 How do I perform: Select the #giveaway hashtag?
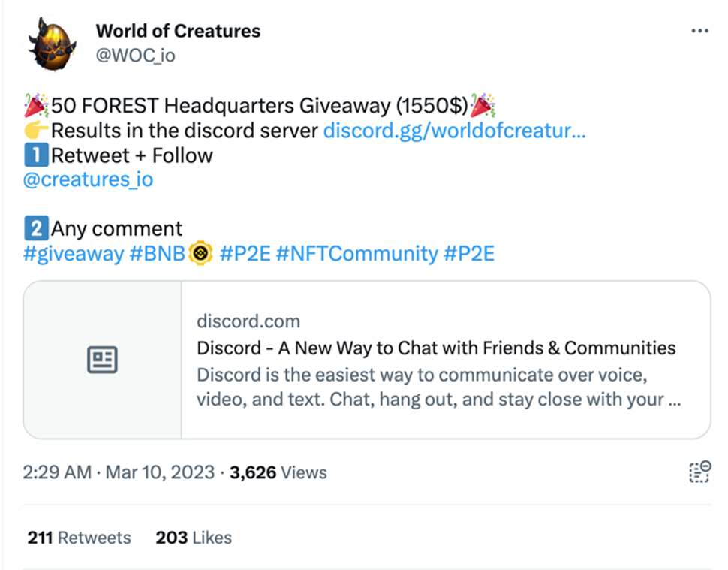click(74, 254)
